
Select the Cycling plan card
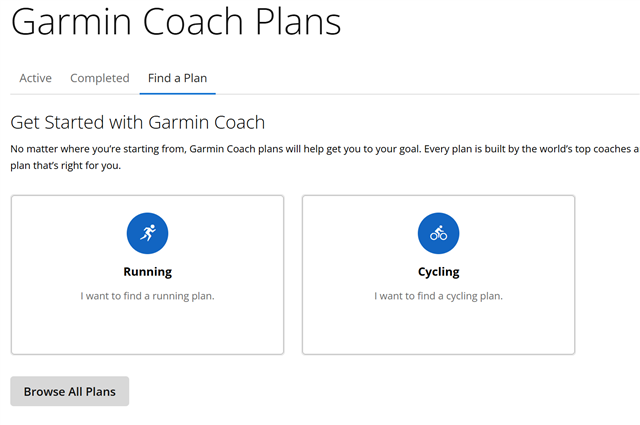tap(438, 275)
